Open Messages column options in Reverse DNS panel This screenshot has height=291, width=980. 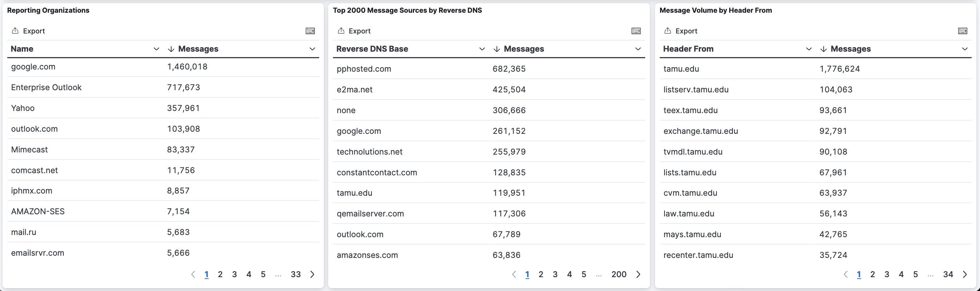(638, 49)
